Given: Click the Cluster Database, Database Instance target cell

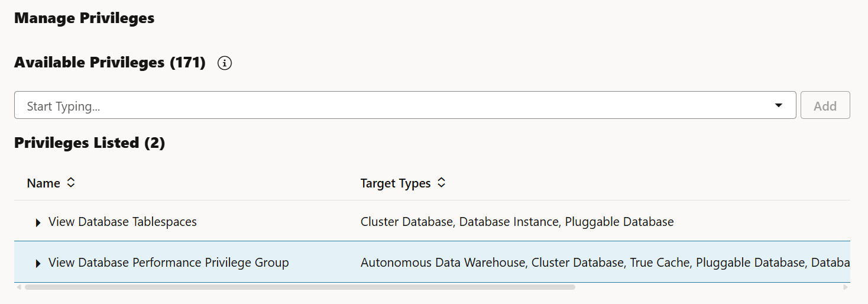Looking at the screenshot, I should coord(517,222).
